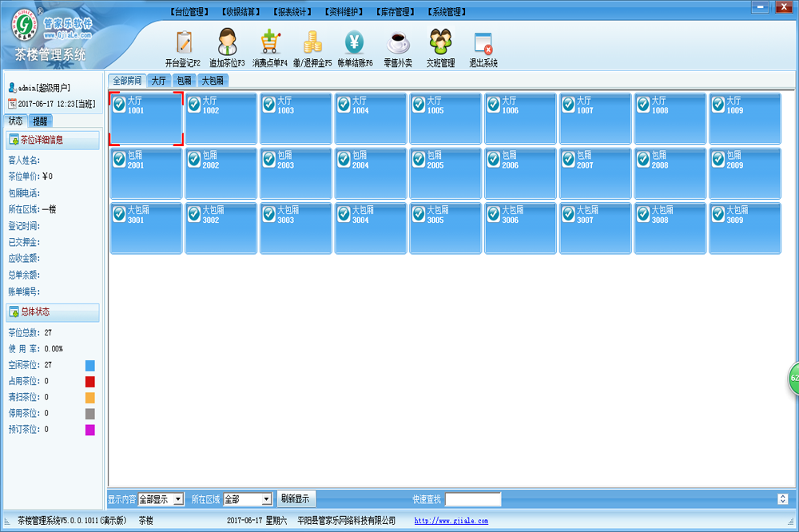Open the 【台位管理】 menu

coord(189,12)
